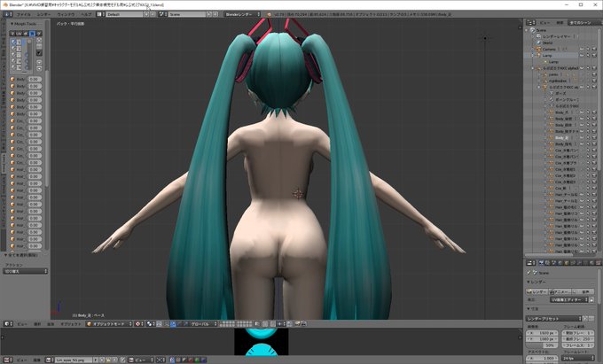Expand the Camera outliner row
Screen dimensions: 603x364
click(x=533, y=49)
